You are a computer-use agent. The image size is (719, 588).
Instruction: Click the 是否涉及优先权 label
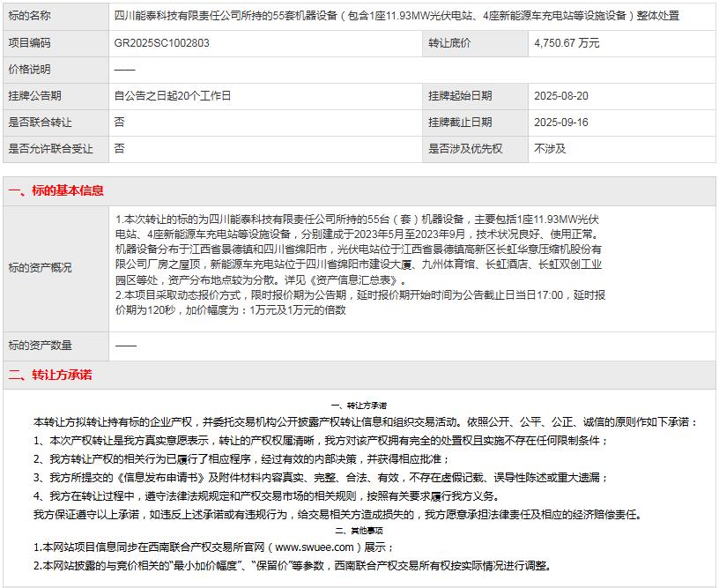point(465,149)
